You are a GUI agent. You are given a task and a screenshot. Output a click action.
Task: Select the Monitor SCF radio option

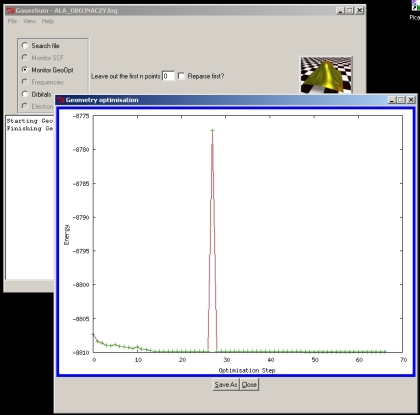click(25, 58)
